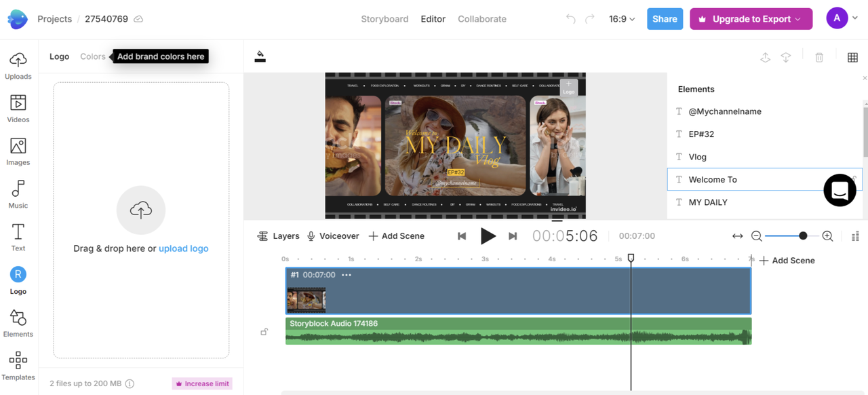This screenshot has height=395, width=868.
Task: Delete the selected element with trash icon
Action: tap(819, 58)
